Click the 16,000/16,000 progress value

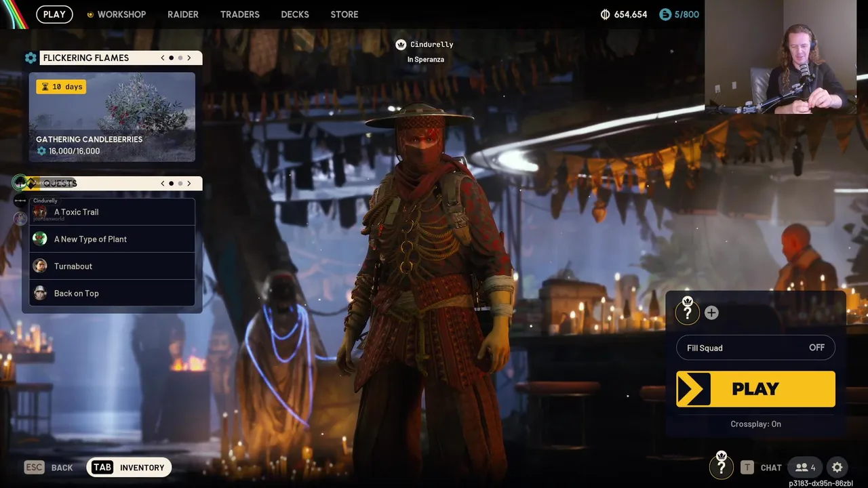tap(74, 151)
